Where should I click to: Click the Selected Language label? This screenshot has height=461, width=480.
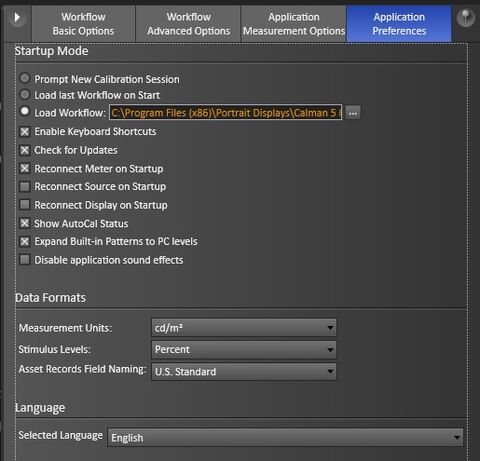coord(61,435)
